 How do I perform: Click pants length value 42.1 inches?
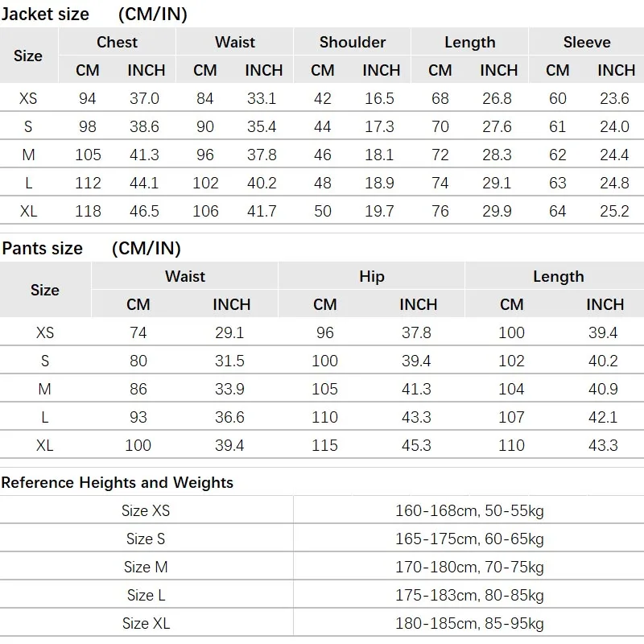[x=603, y=417]
